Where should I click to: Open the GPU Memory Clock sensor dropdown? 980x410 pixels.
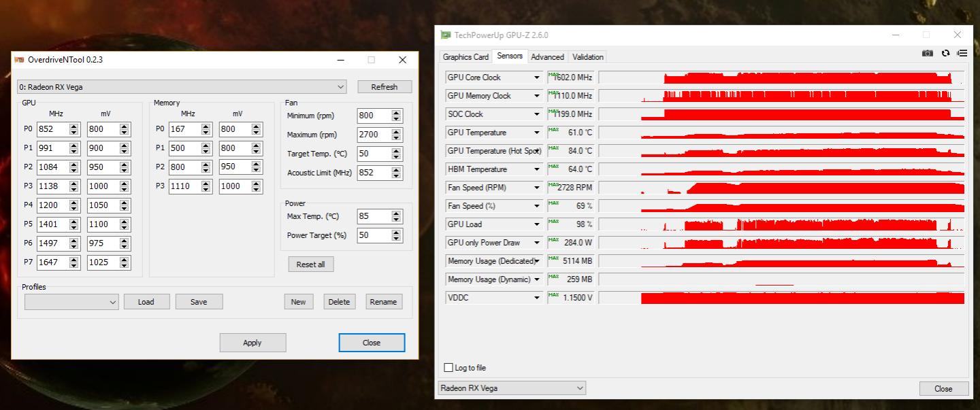tap(536, 96)
